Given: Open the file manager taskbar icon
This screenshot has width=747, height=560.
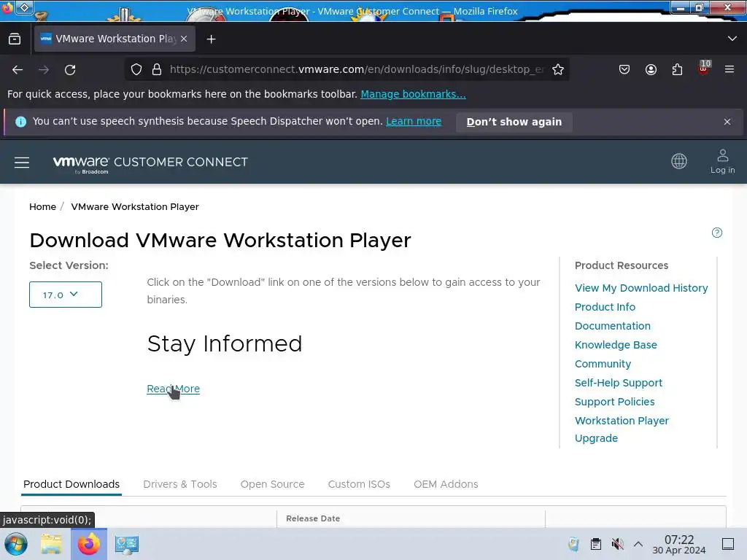Looking at the screenshot, I should click(51, 544).
